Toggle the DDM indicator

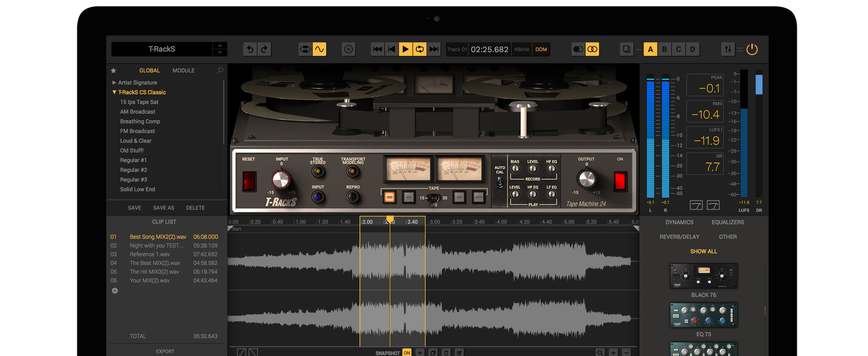click(541, 49)
